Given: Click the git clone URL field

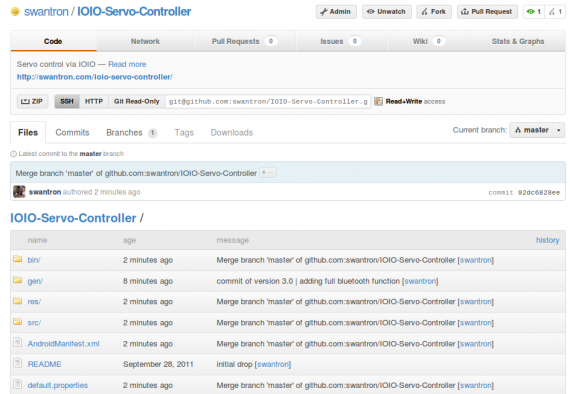Looking at the screenshot, I should (268, 101).
